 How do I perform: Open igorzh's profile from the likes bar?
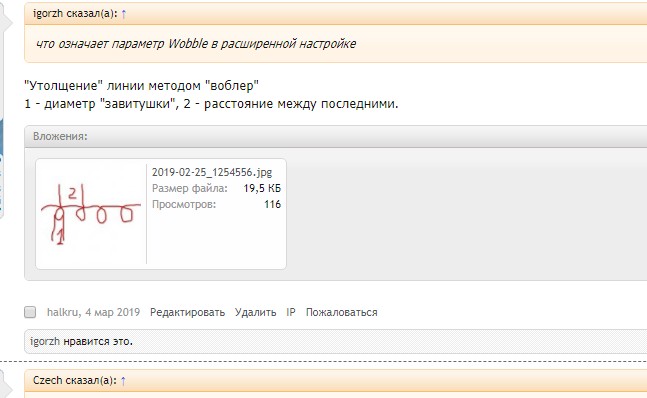point(45,341)
